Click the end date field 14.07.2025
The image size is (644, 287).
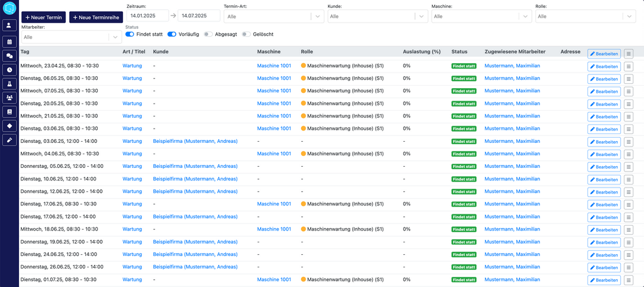pos(199,15)
